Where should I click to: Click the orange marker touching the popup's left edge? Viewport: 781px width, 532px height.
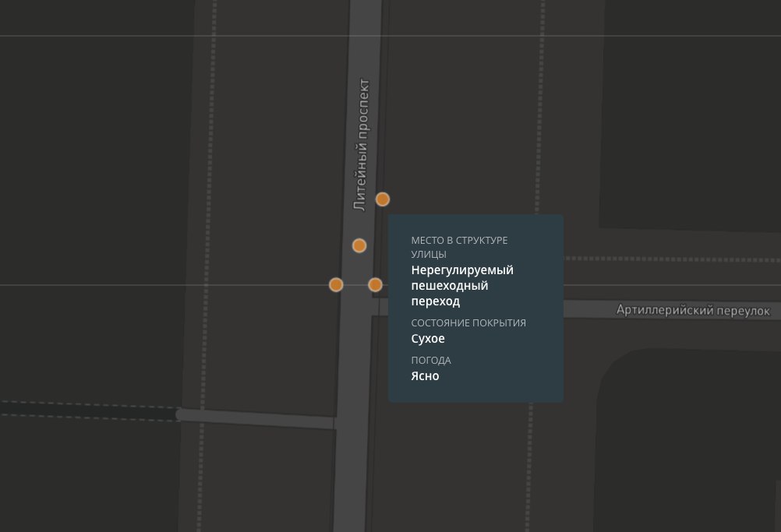click(x=375, y=284)
